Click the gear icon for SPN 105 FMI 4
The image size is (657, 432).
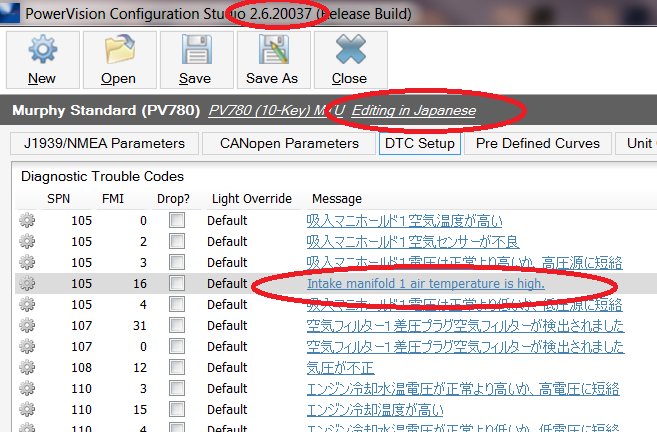27,304
